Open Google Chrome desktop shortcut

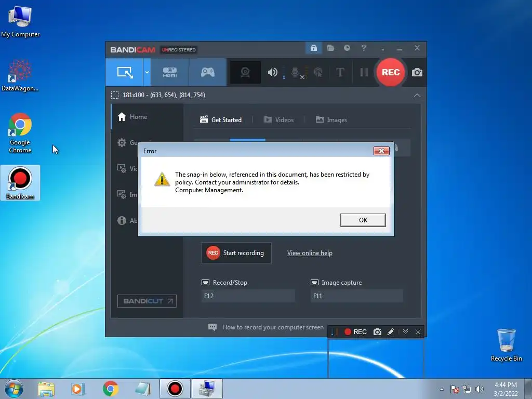tap(20, 133)
